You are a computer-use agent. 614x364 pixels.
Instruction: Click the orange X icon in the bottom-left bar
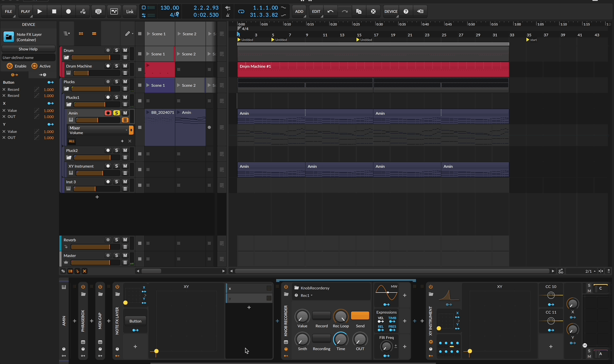(x=85, y=271)
